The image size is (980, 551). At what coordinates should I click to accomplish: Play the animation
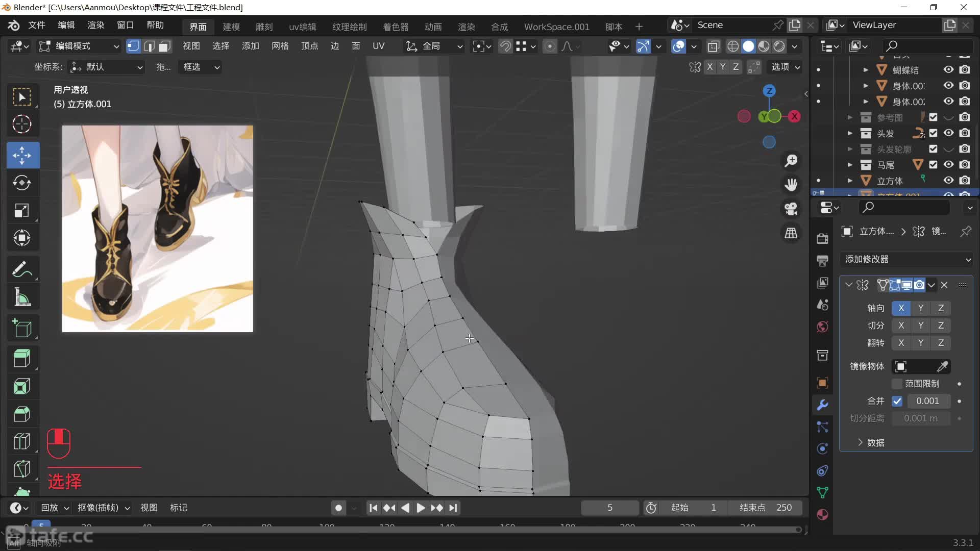(x=421, y=508)
